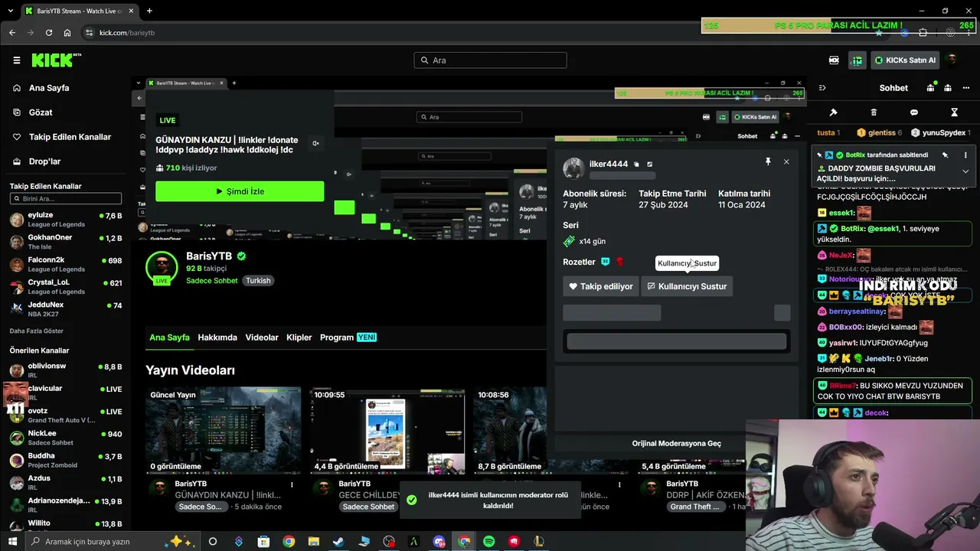The height and width of the screenshot is (551, 980).
Task: Click Orijinal Moderasyona Geç link
Action: click(x=676, y=444)
